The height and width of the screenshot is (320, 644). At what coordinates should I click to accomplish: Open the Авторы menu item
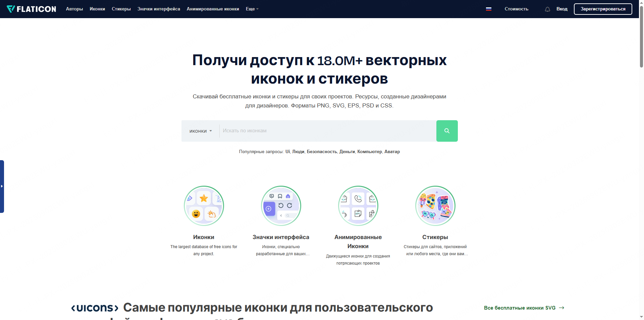coord(74,9)
